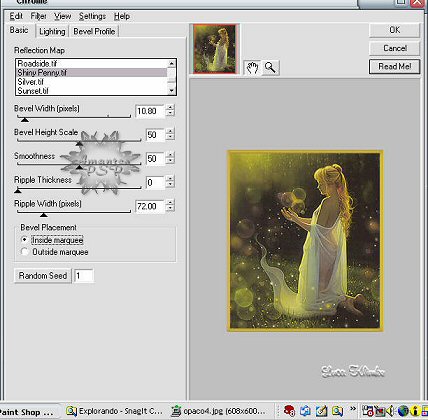Image resolution: width=428 pixels, height=420 pixels.
Task: Click crossed-out monitor tray icon
Action: coord(379,411)
